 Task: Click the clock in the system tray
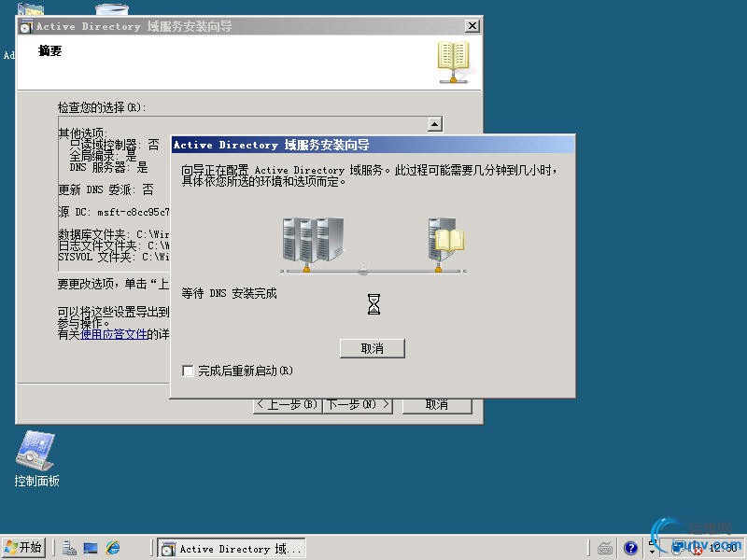point(723,548)
